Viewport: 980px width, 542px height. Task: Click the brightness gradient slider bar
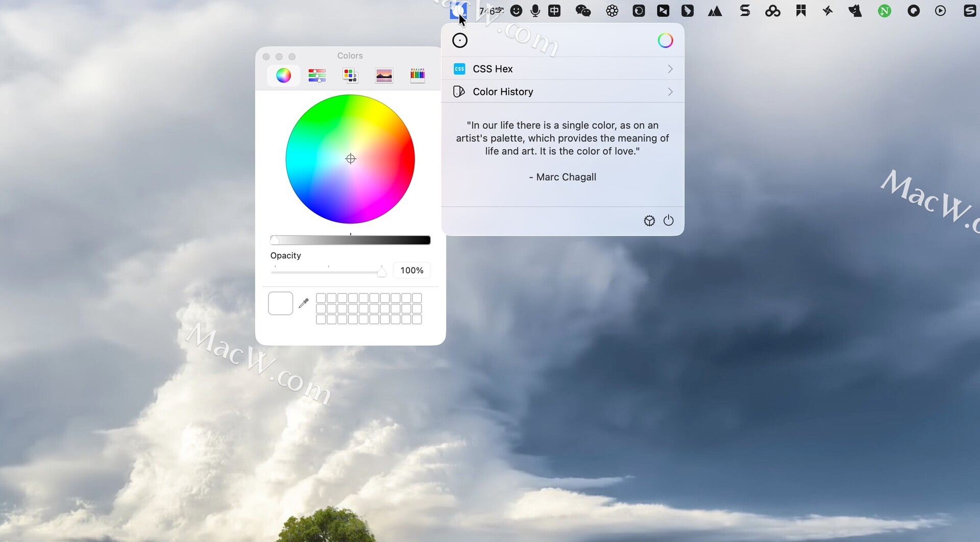pyautogui.click(x=350, y=240)
